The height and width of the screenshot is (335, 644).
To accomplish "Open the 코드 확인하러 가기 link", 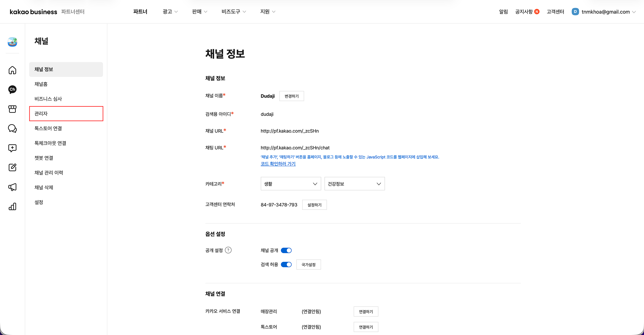I will coord(278,164).
